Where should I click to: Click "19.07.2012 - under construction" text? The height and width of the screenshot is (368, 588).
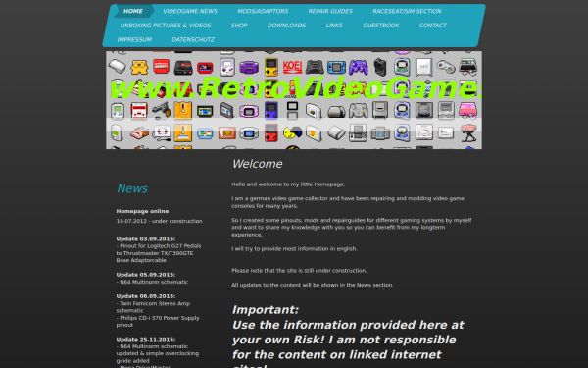click(159, 221)
